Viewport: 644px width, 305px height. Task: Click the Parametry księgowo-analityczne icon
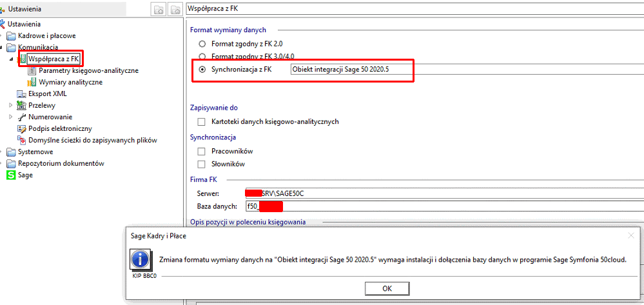(32, 70)
